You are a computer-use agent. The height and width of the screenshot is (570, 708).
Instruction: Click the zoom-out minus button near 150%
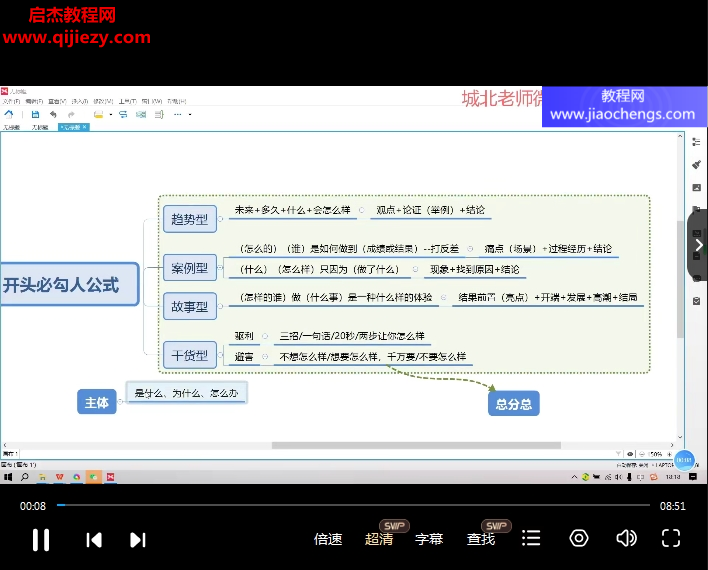[x=642, y=454]
